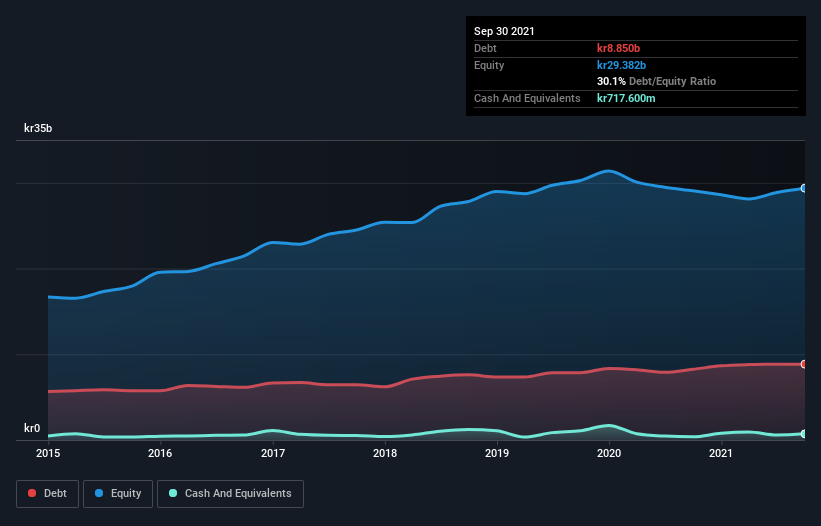Click the Sep 30 2021 tooltip date
The image size is (821, 526).
tap(504, 31)
